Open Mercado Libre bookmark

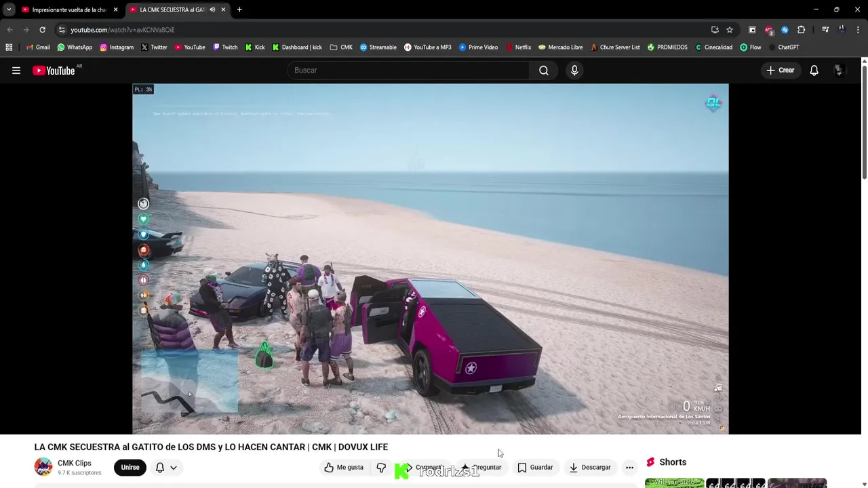point(561,47)
